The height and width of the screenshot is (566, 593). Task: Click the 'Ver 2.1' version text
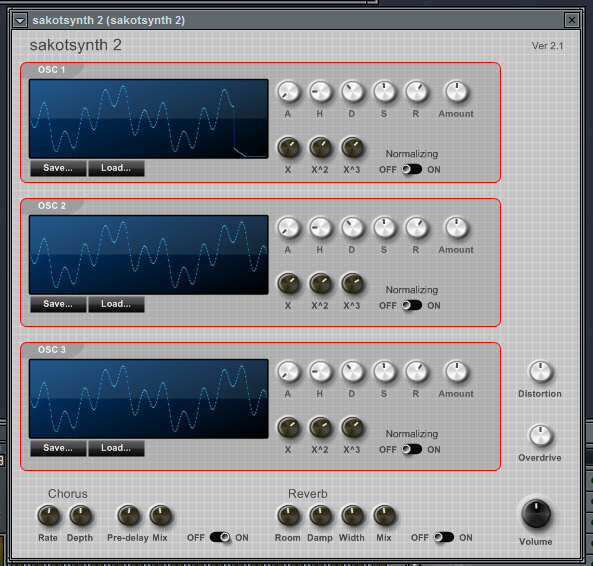point(547,46)
